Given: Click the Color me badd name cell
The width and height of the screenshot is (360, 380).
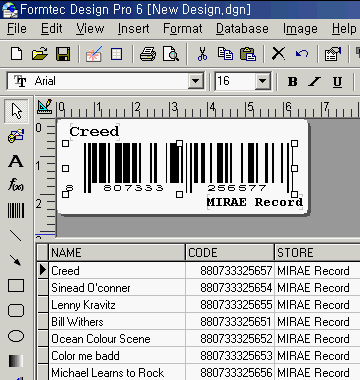Looking at the screenshot, I should (117, 356).
